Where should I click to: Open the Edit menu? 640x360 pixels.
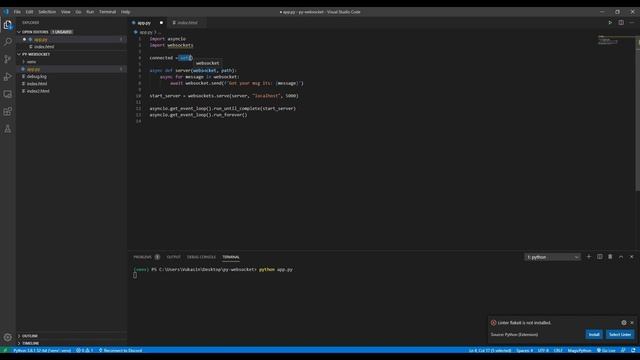(29, 12)
